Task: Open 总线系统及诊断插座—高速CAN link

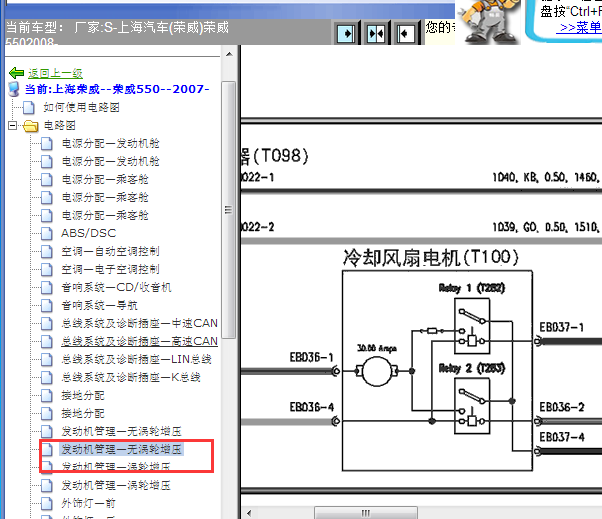Action: [x=139, y=341]
